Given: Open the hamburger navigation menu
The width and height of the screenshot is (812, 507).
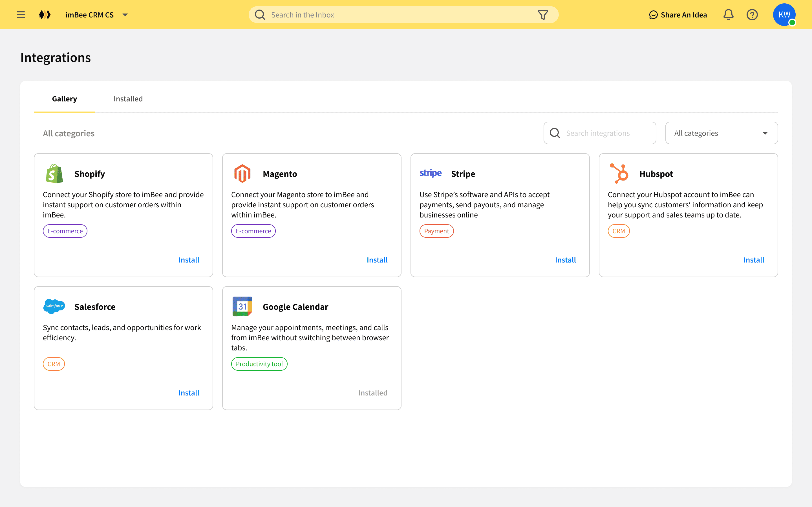Looking at the screenshot, I should 21,15.
